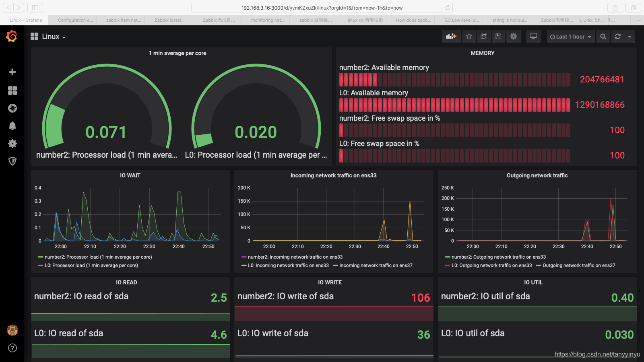Open the IO WAIT panel title menu
This screenshot has width=644, height=362.
[130, 175]
